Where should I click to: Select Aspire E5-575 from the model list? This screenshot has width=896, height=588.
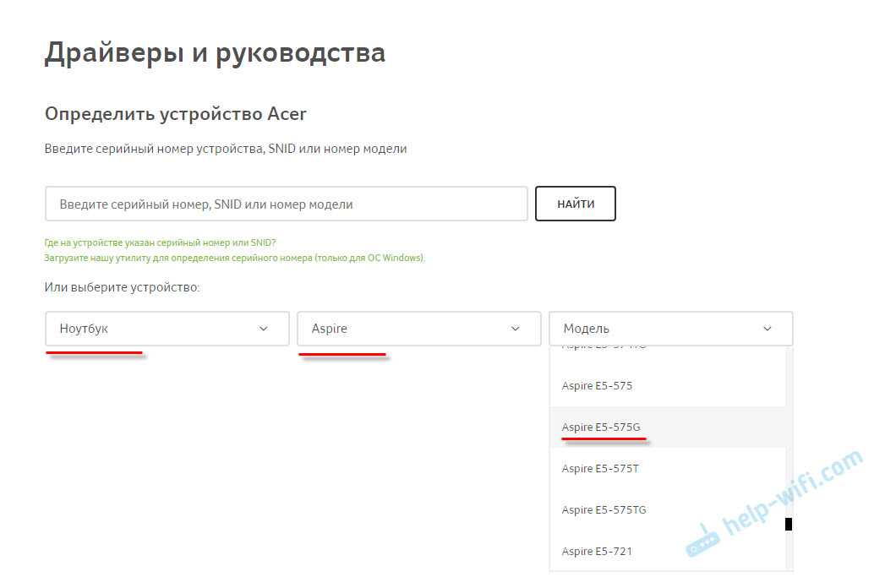597,386
